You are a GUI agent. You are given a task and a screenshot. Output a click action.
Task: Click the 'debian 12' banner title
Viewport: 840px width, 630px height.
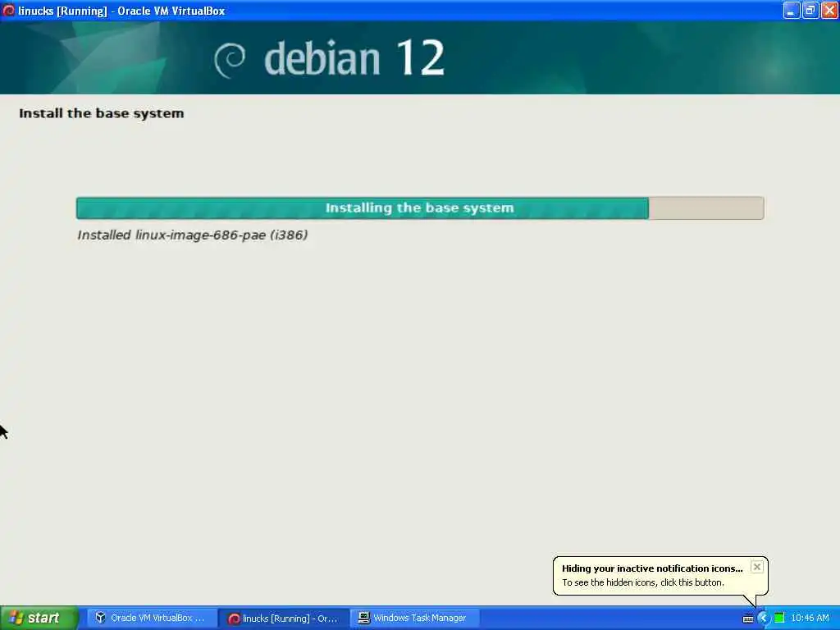tap(354, 58)
